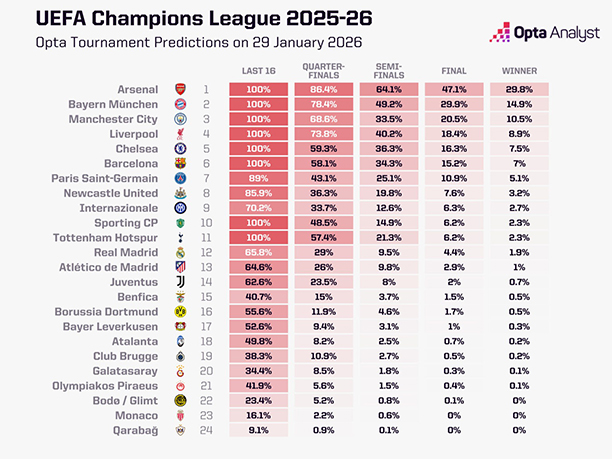Click the Real Madrid club crest
612x459 pixels.
(180, 253)
